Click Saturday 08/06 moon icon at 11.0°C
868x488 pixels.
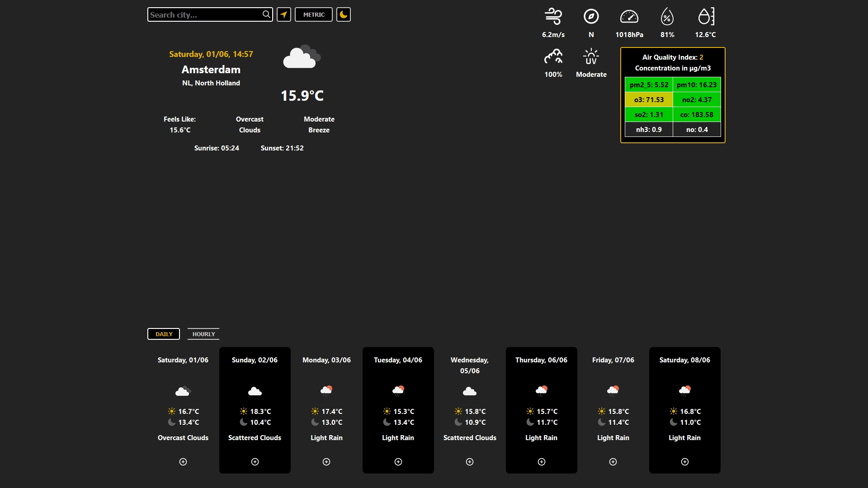(674, 422)
